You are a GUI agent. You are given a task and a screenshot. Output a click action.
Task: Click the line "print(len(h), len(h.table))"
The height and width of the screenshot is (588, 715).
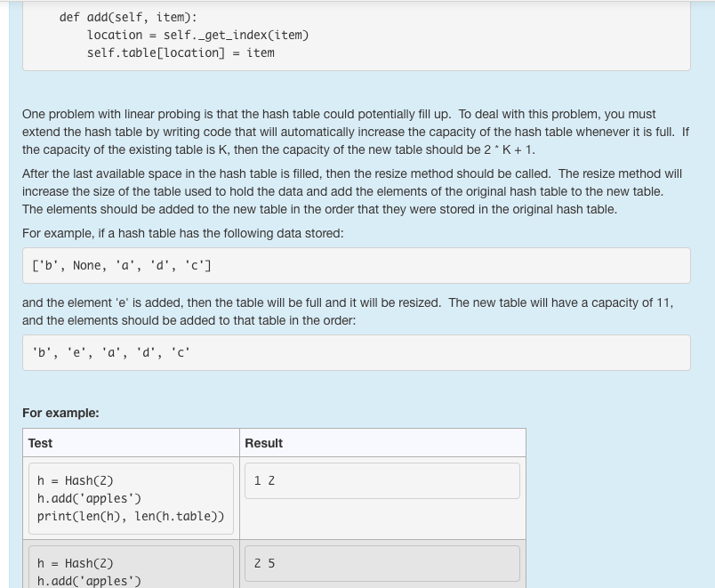pyautogui.click(x=132, y=516)
